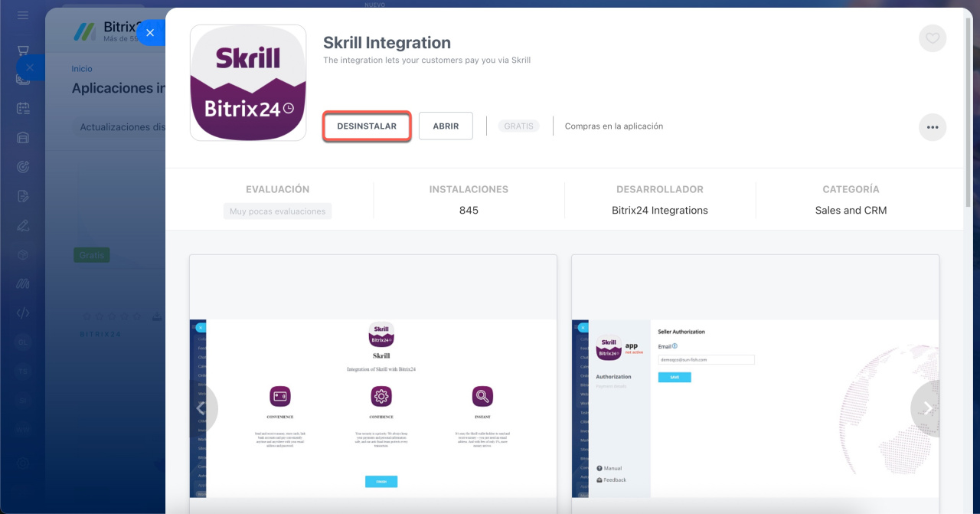Open the Bitrix24 Integrations developer link
Viewport: 980px width, 514px height.
(660, 211)
